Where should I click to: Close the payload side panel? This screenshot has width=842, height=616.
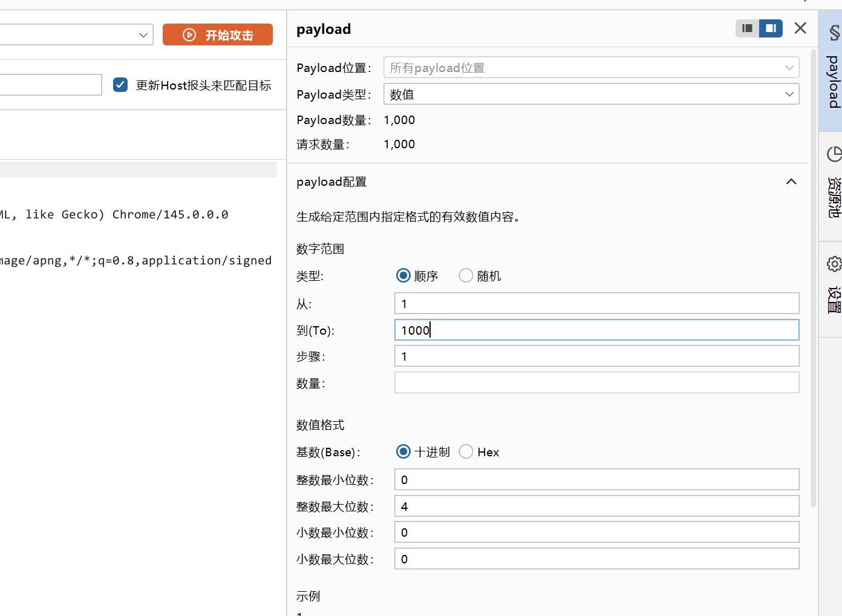click(x=800, y=28)
